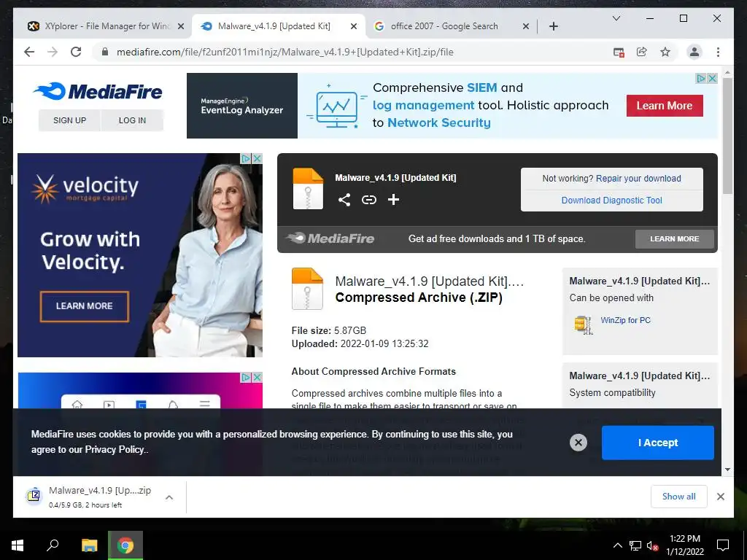Click WinZip for PC icon
Screen dimensions: 747x560
click(x=583, y=325)
